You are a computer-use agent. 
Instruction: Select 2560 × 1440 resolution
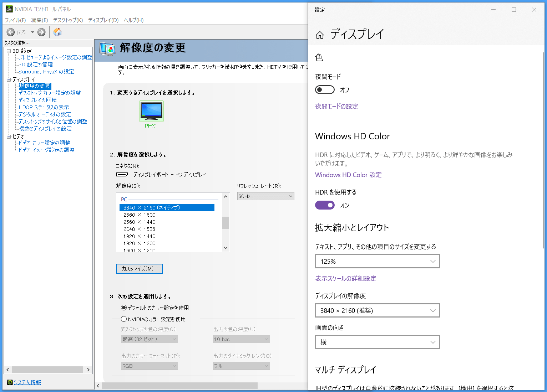[x=140, y=222]
